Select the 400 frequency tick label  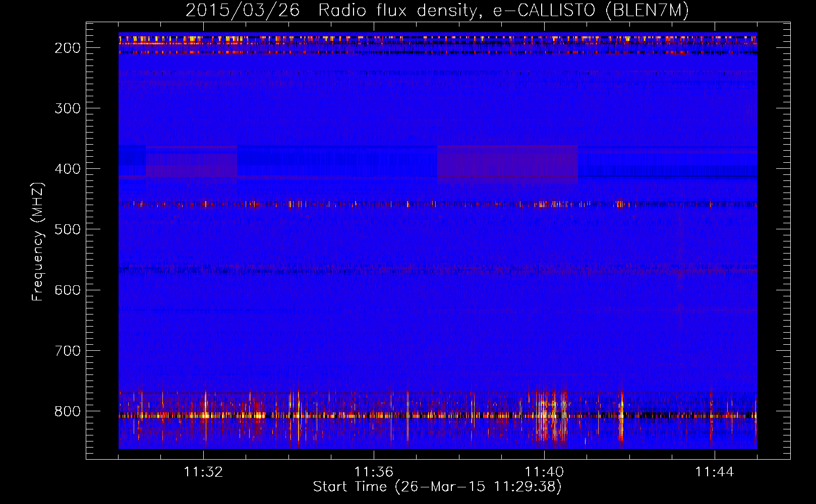(68, 169)
